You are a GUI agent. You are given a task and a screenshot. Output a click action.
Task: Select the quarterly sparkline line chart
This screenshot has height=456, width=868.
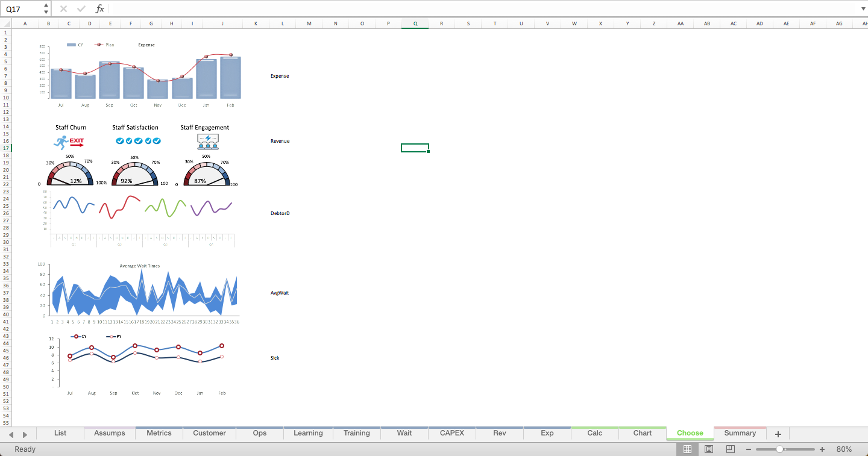point(137,219)
